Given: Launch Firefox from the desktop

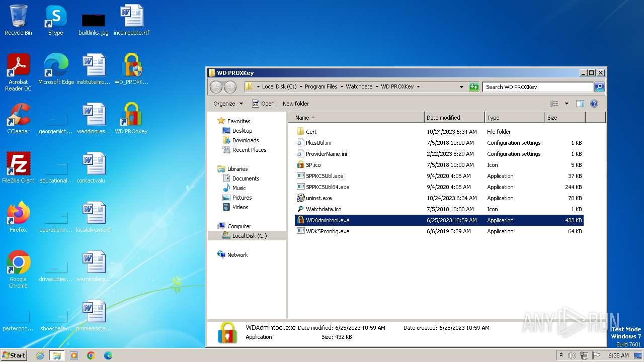Looking at the screenshot, I should point(18,217).
